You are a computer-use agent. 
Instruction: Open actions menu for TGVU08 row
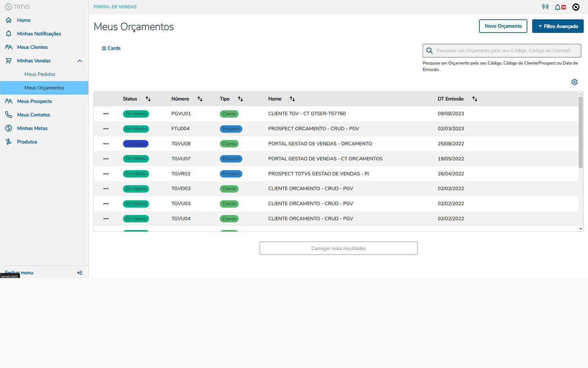tap(106, 144)
